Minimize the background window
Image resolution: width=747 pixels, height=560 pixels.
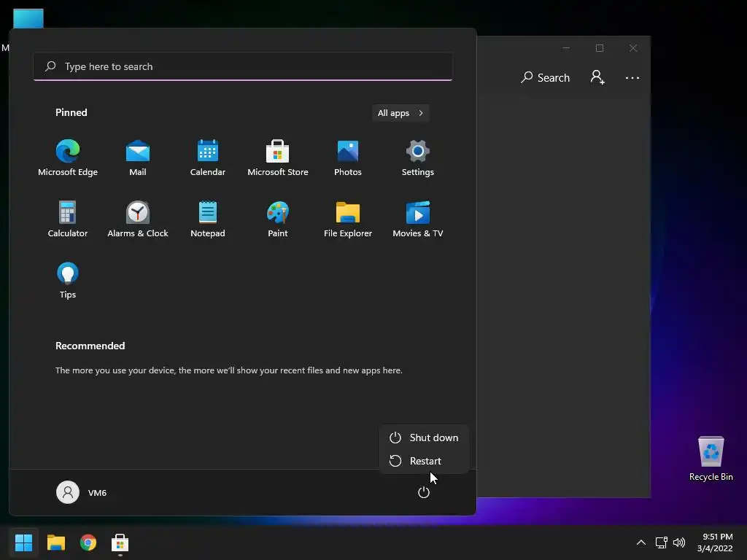(x=566, y=48)
